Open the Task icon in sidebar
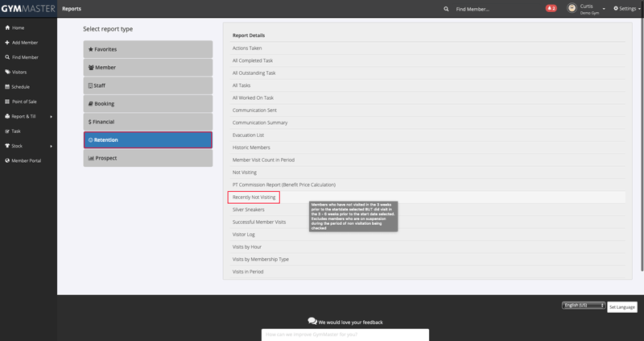This screenshot has width=644, height=341. (7, 131)
